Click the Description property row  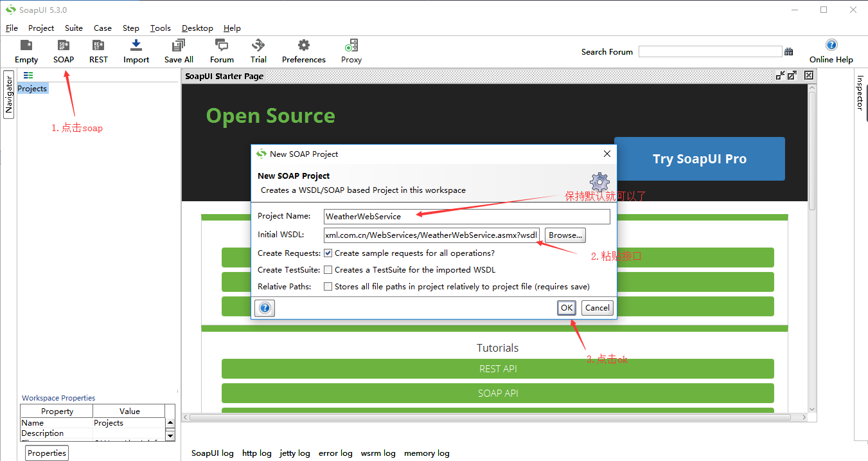[x=93, y=433]
